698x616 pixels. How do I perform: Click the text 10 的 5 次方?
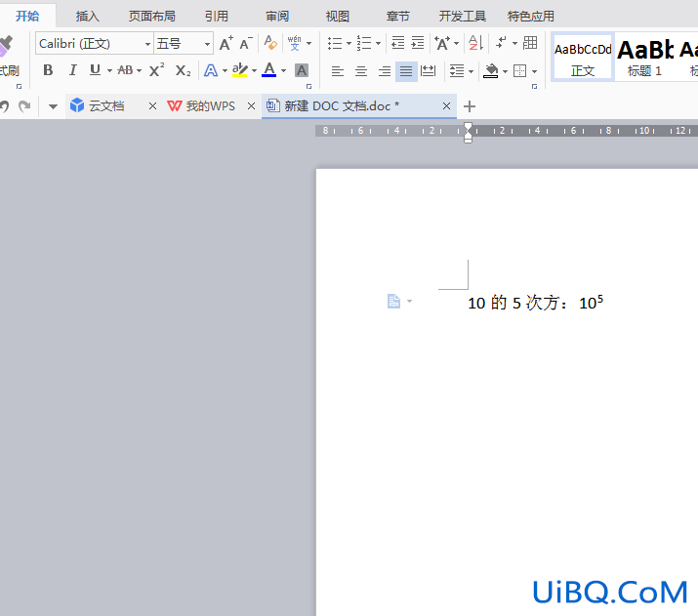513,303
